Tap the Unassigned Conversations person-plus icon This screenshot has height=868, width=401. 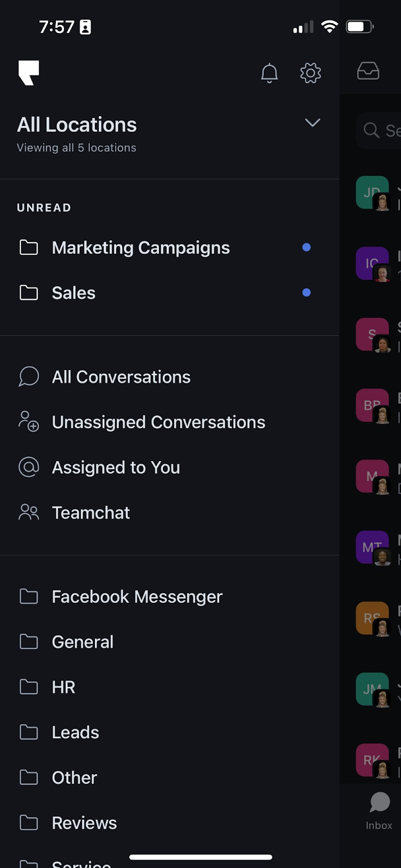[x=29, y=422]
